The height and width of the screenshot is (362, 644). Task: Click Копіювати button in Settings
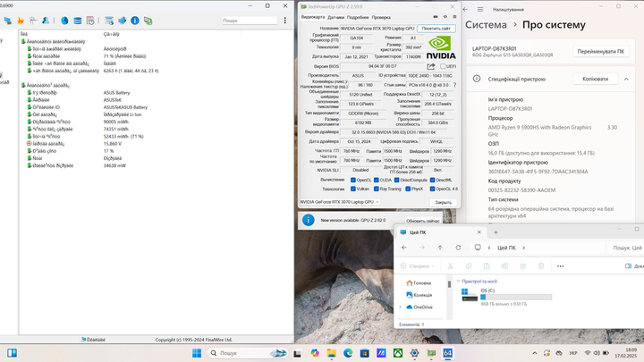(x=595, y=79)
